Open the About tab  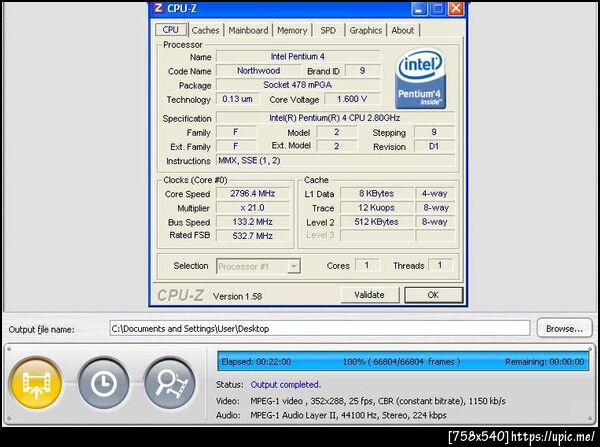tap(403, 30)
